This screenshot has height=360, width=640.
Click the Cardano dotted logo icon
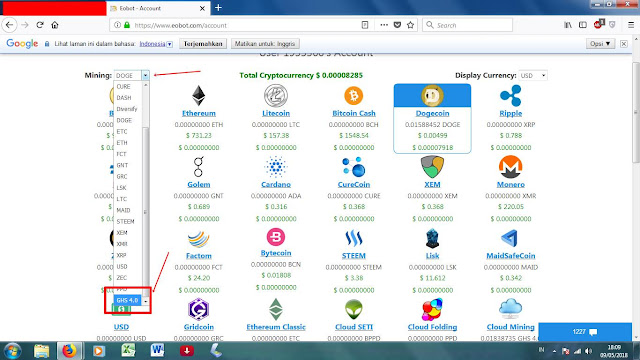coord(276,167)
